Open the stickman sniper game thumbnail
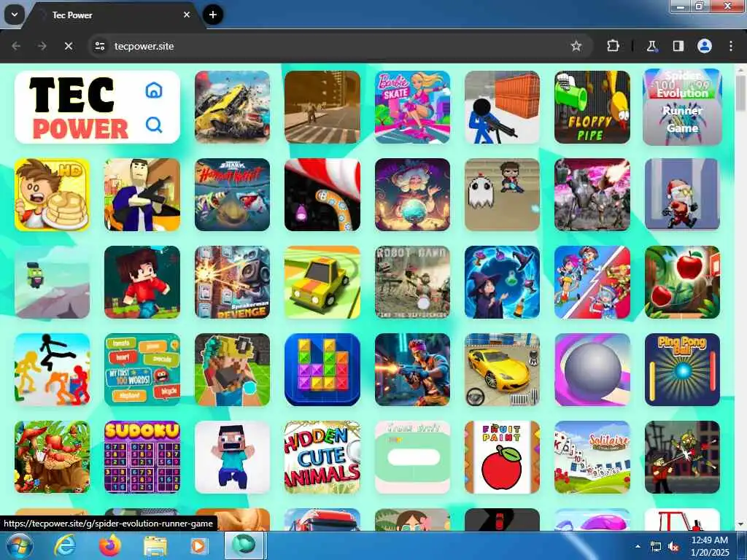This screenshot has height=560, width=747. [502, 107]
